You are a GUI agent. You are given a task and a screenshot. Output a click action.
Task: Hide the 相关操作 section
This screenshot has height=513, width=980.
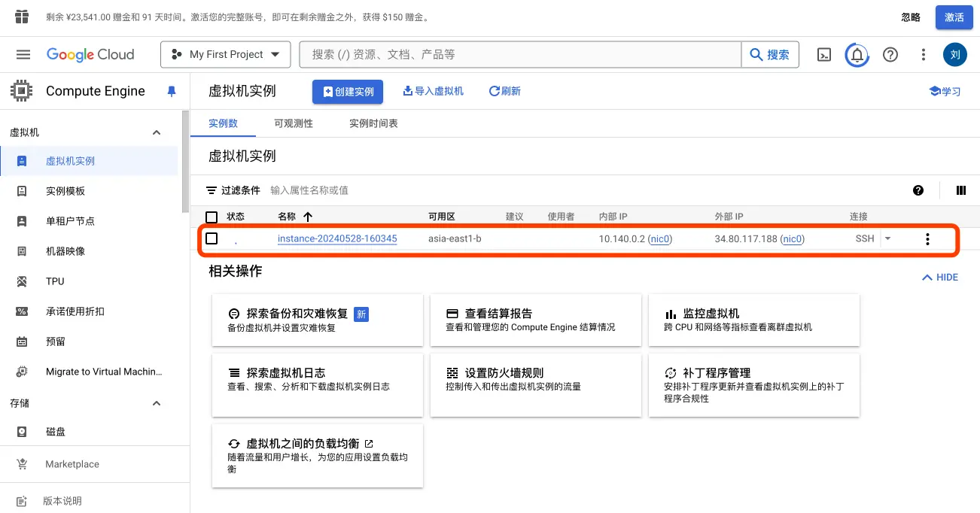[941, 278]
